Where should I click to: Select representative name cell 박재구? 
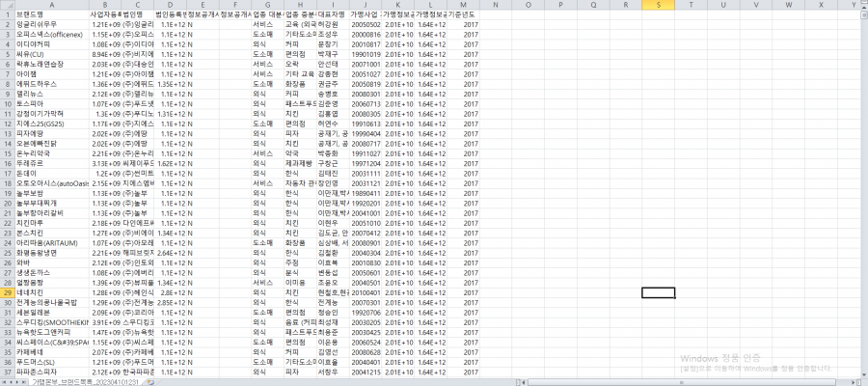tap(333, 55)
